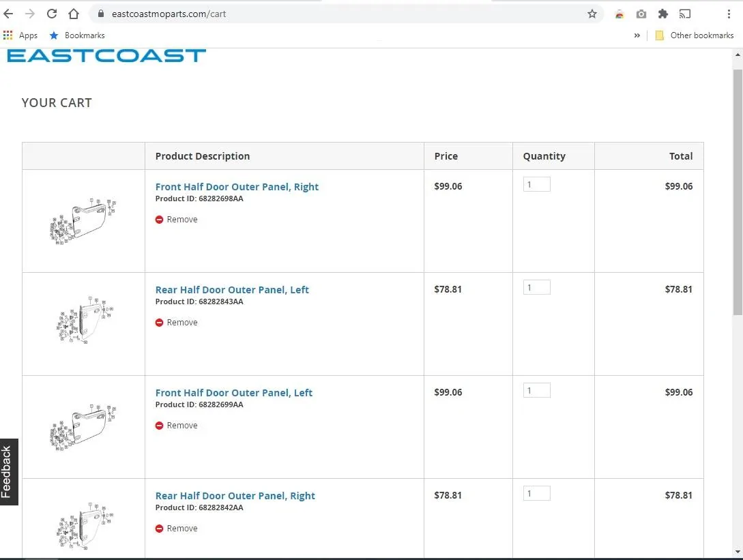Reload the cart page
The image size is (743, 560).
(x=52, y=14)
